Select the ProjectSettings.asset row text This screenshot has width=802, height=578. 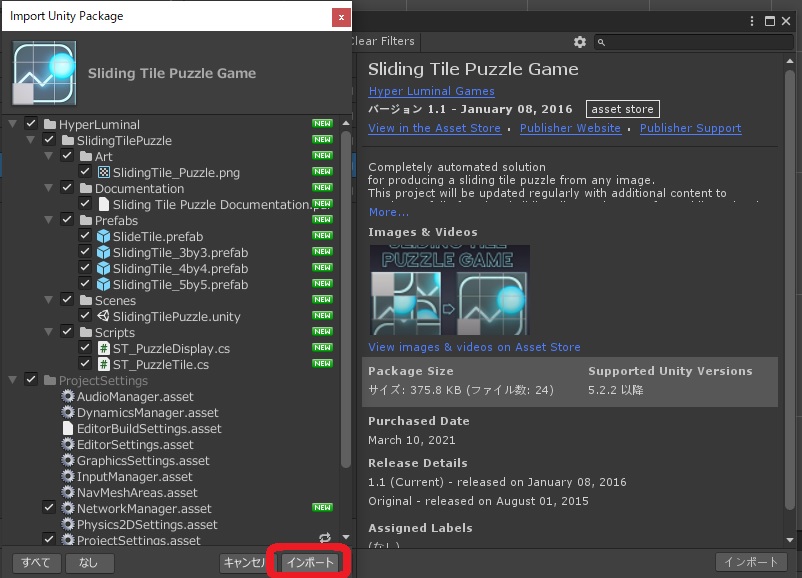pyautogui.click(x=139, y=540)
